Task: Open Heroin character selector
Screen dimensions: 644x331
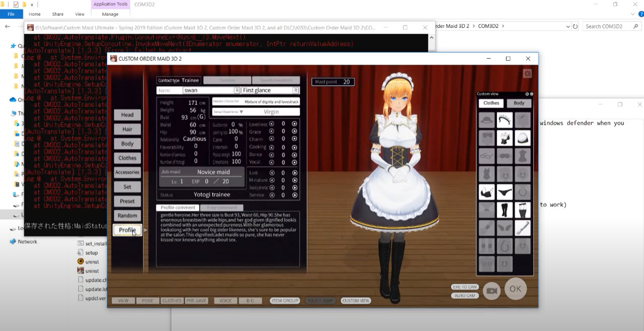Action: pyautogui.click(x=256, y=102)
